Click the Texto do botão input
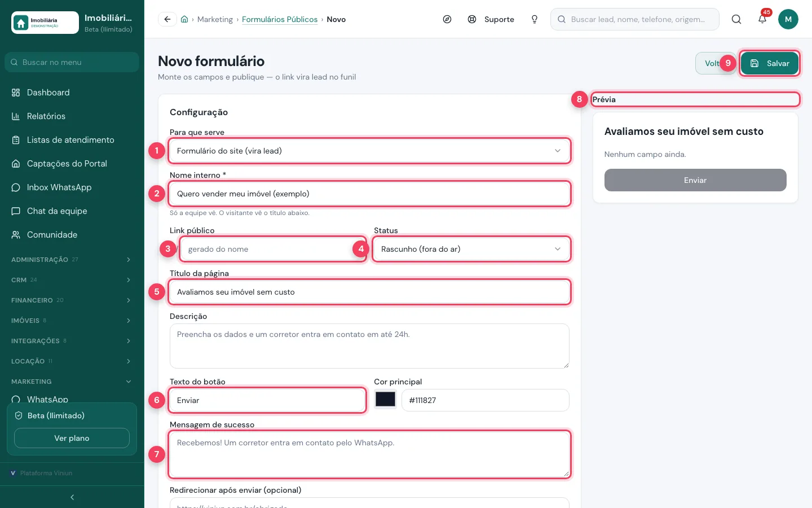 (x=267, y=400)
